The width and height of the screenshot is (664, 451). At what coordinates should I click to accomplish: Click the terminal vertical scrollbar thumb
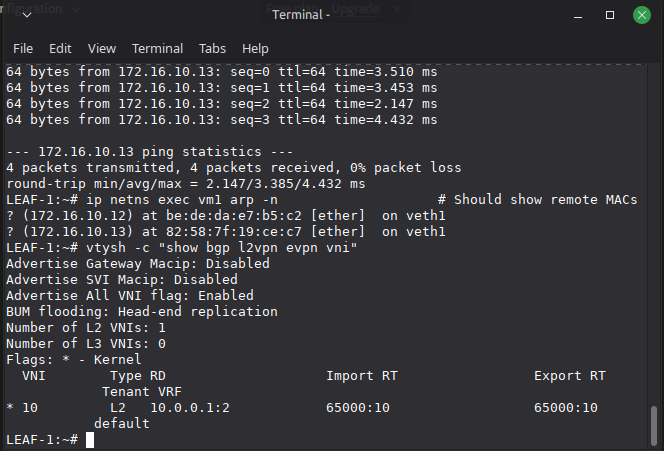[654, 425]
